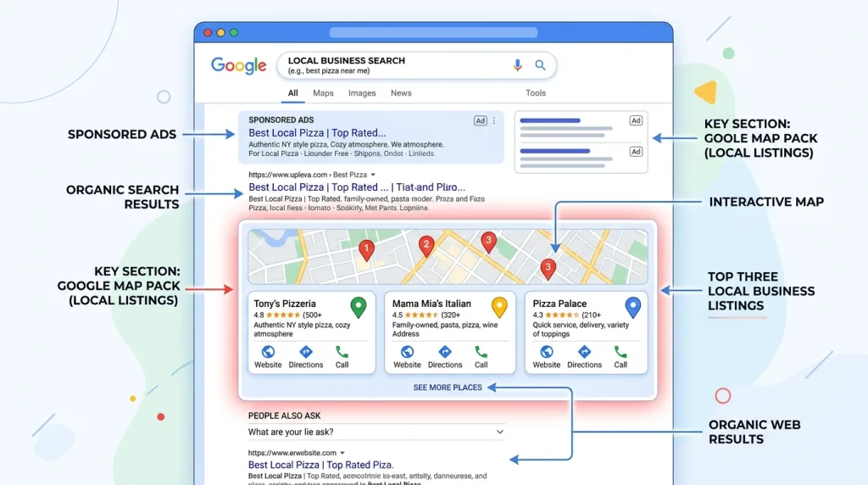868x485 pixels.
Task: Click the Pizza Palace listing title
Action: (x=559, y=304)
